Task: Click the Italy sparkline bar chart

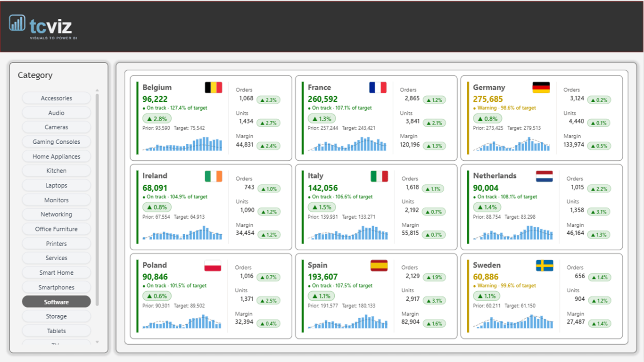Action: click(348, 233)
